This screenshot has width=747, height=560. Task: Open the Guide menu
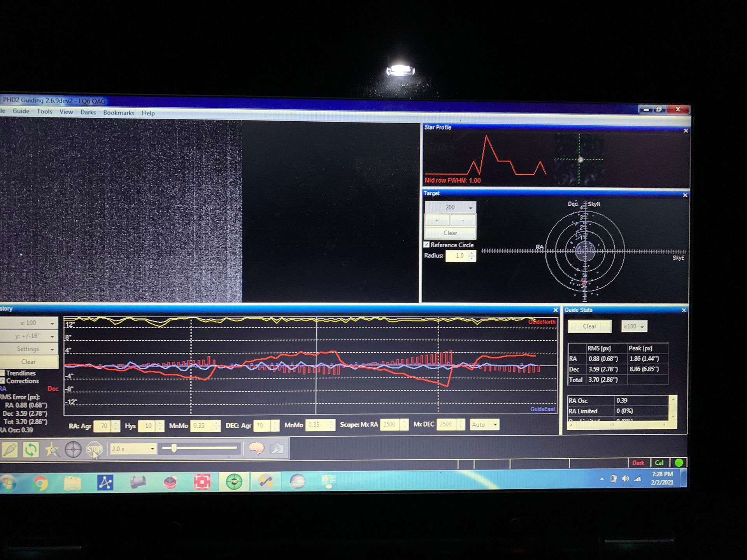click(21, 111)
